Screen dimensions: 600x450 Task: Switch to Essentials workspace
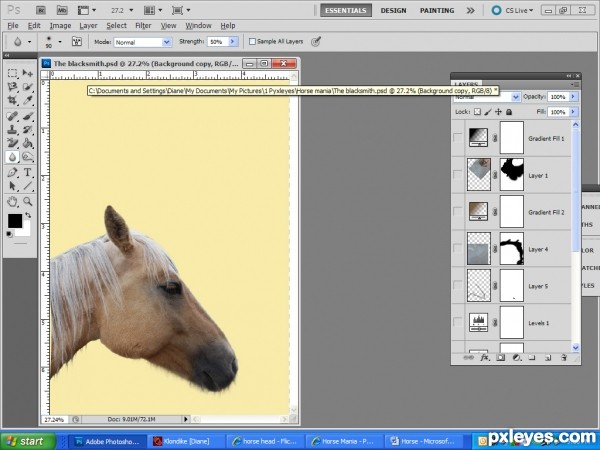coord(346,10)
